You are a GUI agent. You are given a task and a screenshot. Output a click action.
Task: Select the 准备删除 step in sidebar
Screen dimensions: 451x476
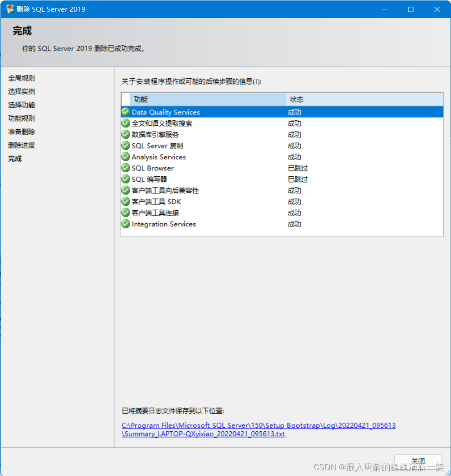[x=21, y=132]
